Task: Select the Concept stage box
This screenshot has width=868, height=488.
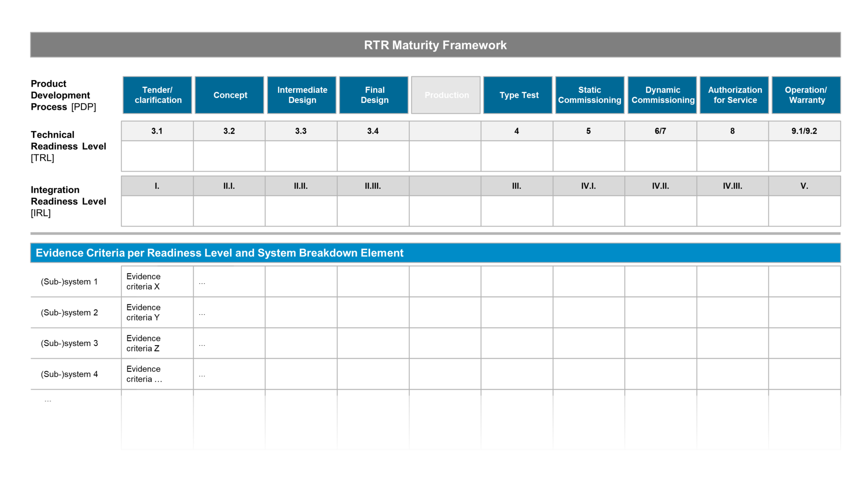Action: pos(229,95)
